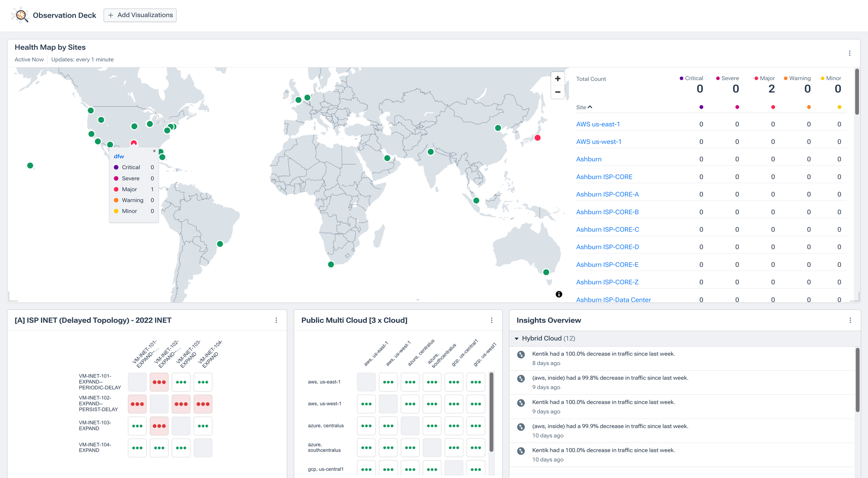Select the red Japan site marker
Viewport: 868px width, 478px height.
(x=537, y=138)
